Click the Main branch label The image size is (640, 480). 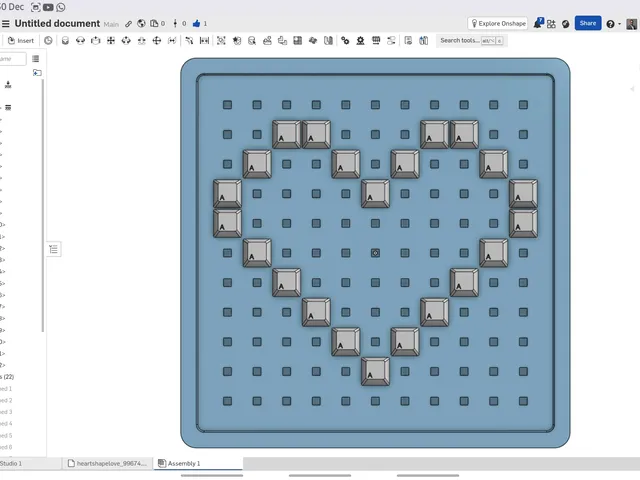pyautogui.click(x=111, y=24)
